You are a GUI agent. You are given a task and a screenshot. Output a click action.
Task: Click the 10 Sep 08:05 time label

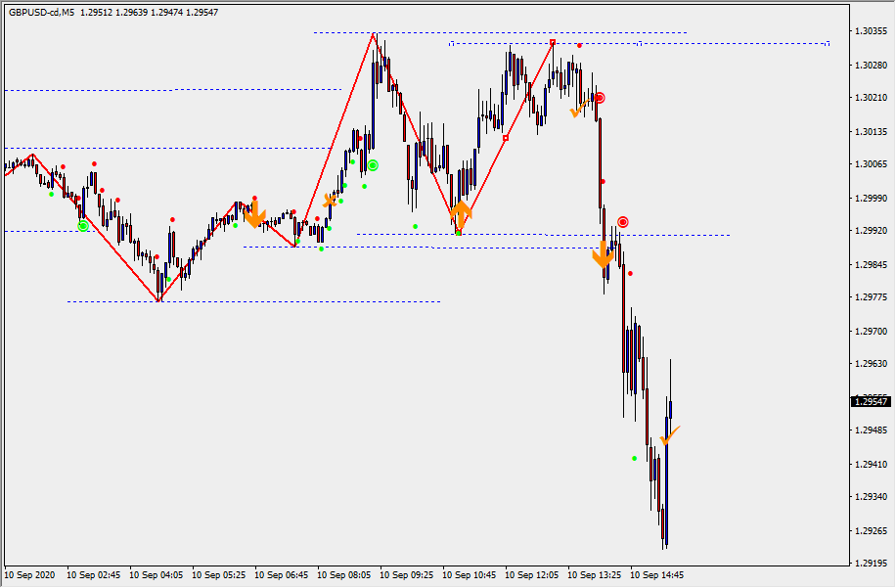pos(345,575)
